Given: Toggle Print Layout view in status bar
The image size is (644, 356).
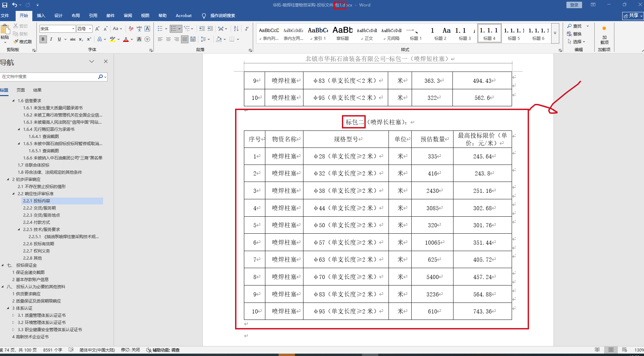Looking at the screenshot, I should point(611,350).
